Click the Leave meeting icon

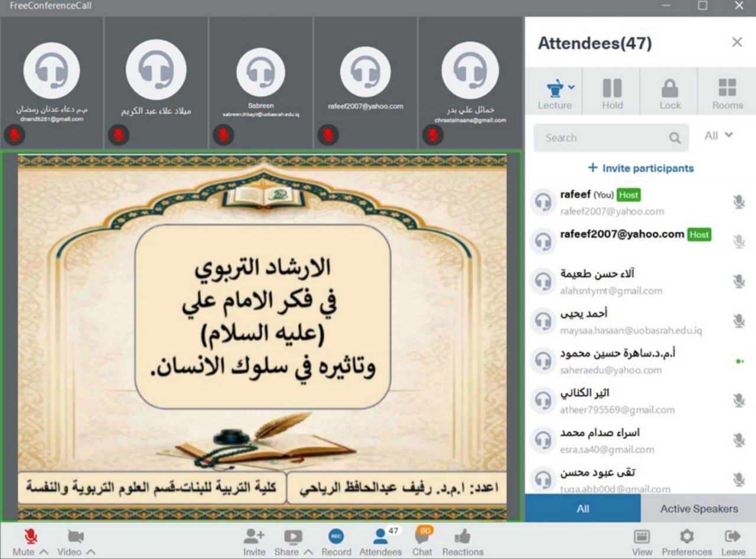(732, 537)
